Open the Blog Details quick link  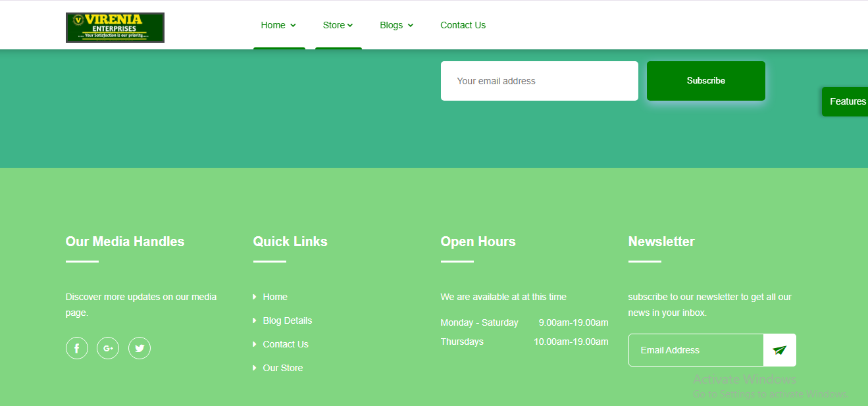tap(288, 320)
